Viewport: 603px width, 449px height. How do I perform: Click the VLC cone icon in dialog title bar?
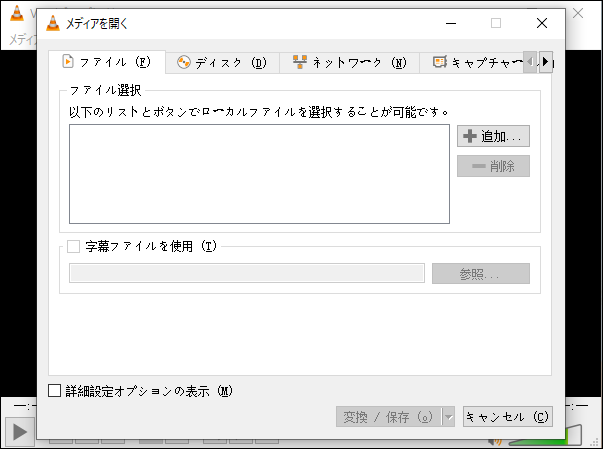(53, 23)
